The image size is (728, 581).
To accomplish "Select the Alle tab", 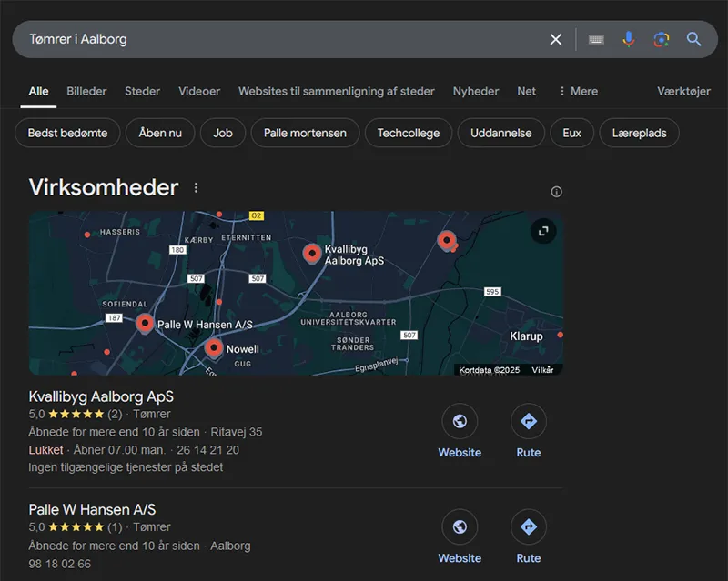I will pos(38,92).
